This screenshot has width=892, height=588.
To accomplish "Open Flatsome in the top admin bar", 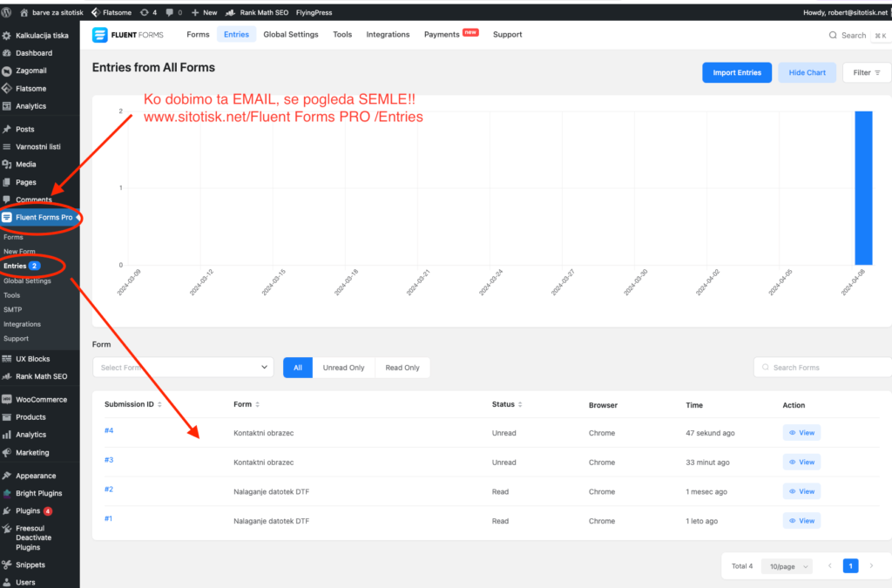I will (x=111, y=12).
